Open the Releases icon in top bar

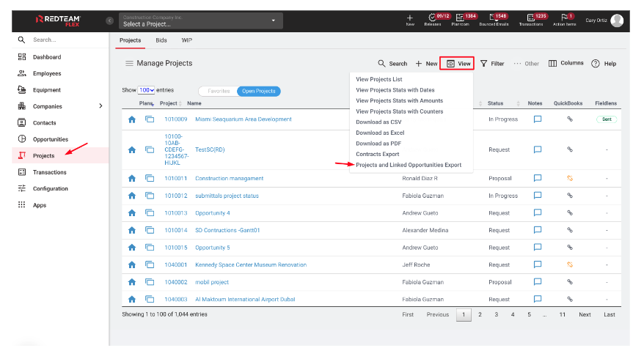pos(433,20)
